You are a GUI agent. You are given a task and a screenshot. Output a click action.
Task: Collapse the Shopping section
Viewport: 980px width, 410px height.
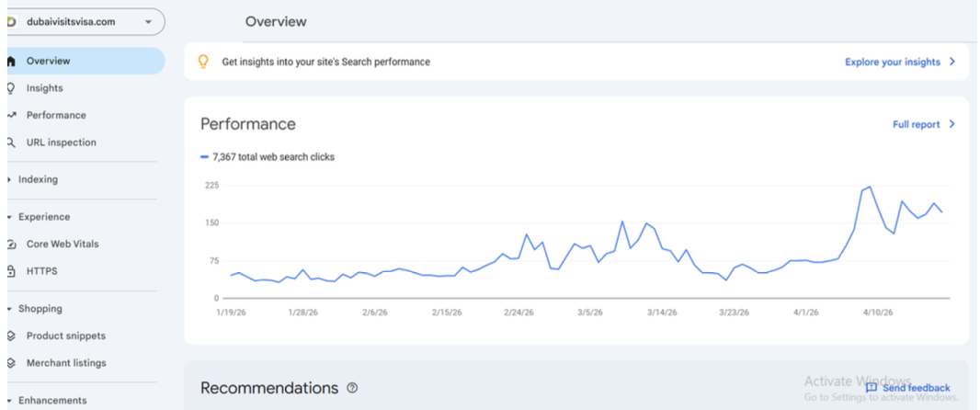[40, 309]
